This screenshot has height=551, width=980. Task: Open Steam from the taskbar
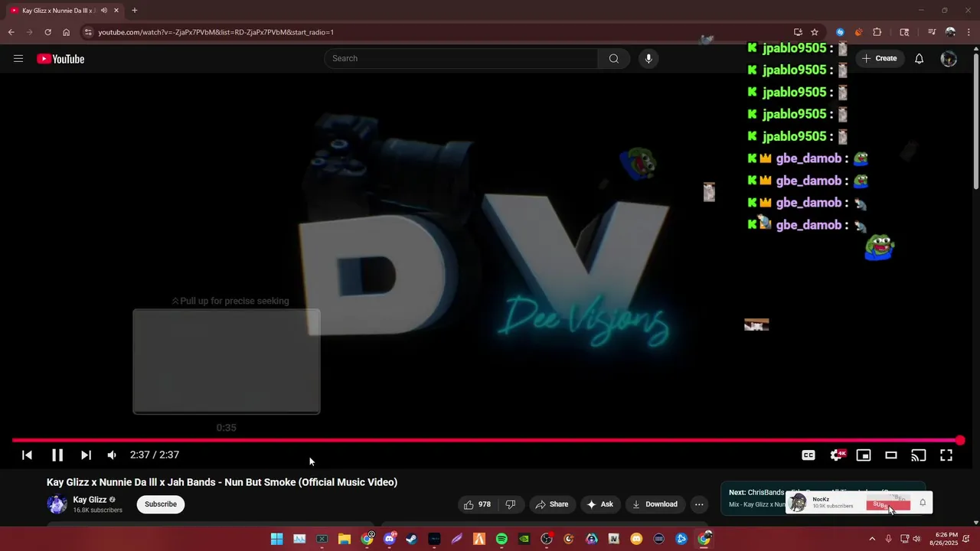[x=412, y=539]
